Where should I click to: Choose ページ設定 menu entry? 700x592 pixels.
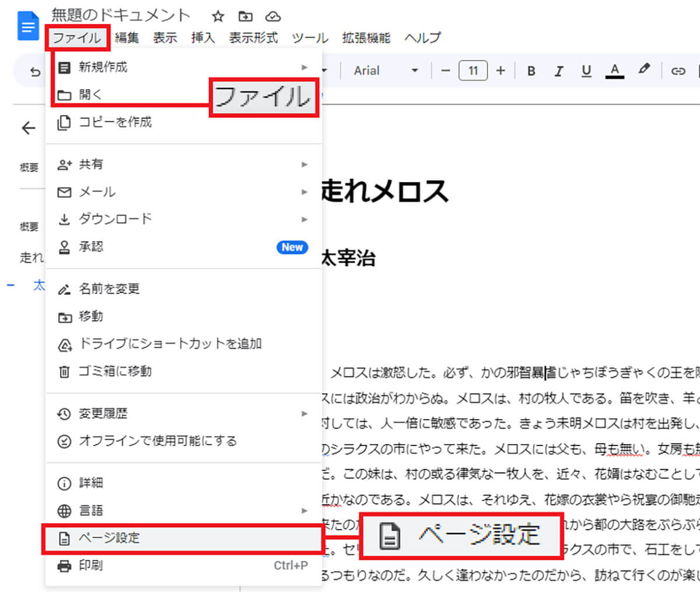point(184,538)
